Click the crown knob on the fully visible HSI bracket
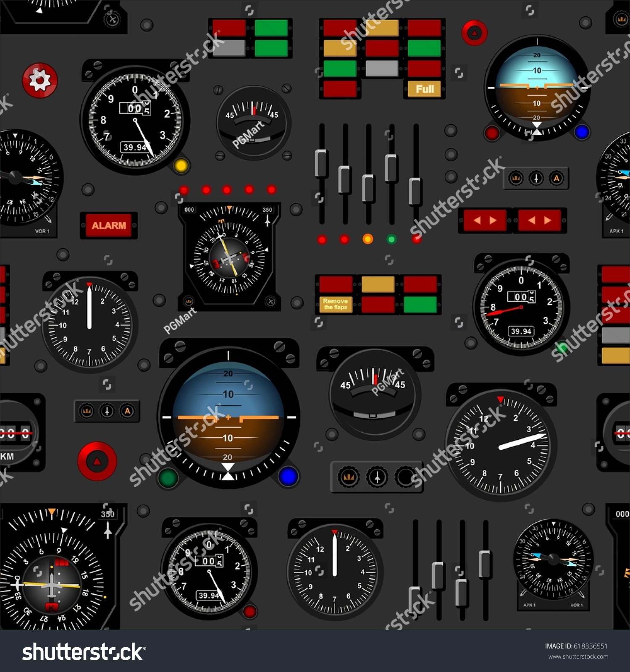 coord(189,301)
